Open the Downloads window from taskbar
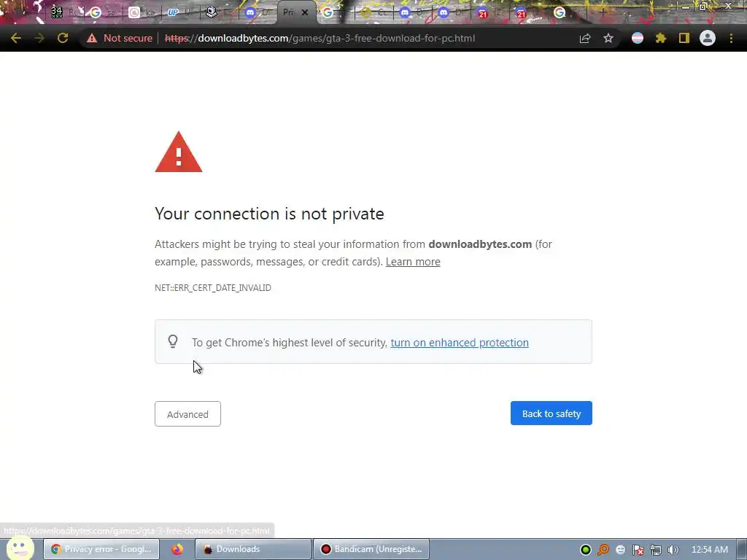The height and width of the screenshot is (560, 747). coord(253,549)
